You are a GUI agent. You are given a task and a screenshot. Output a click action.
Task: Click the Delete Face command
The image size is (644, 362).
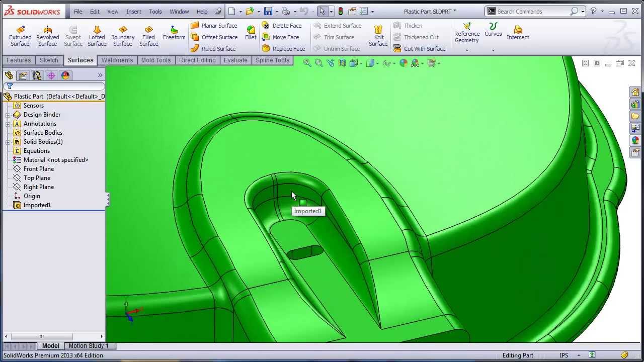pos(282,26)
